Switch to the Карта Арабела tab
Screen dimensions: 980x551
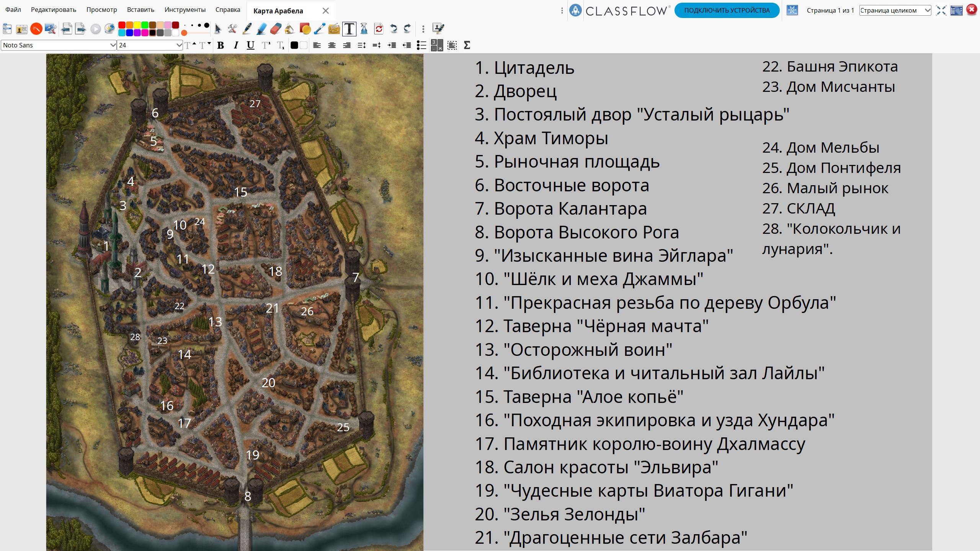point(278,11)
